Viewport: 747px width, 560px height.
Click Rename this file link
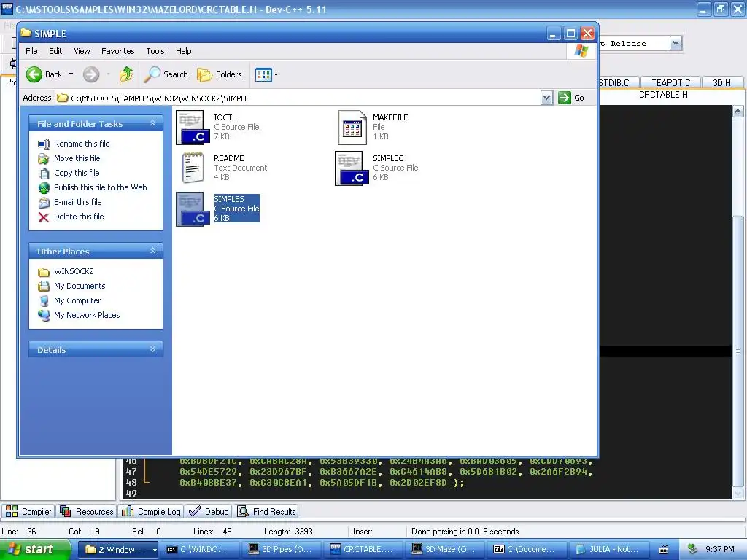(82, 144)
